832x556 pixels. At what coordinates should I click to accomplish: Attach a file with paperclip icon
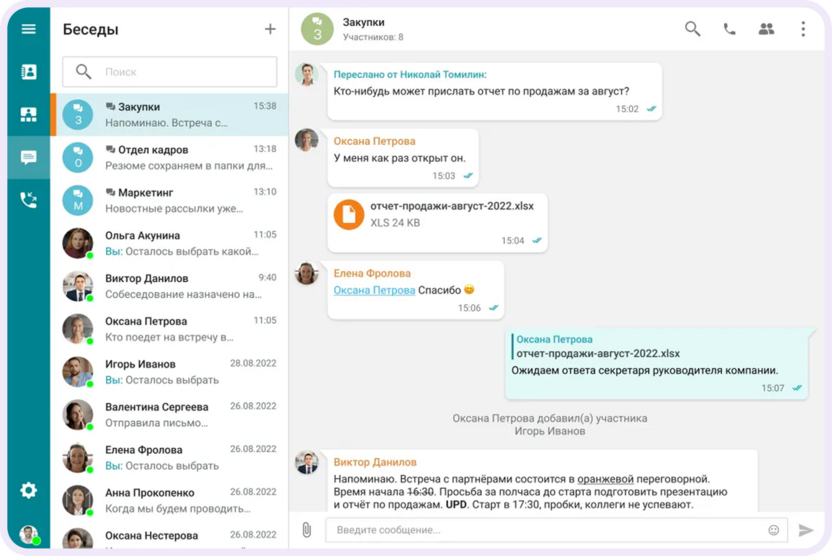click(x=307, y=529)
